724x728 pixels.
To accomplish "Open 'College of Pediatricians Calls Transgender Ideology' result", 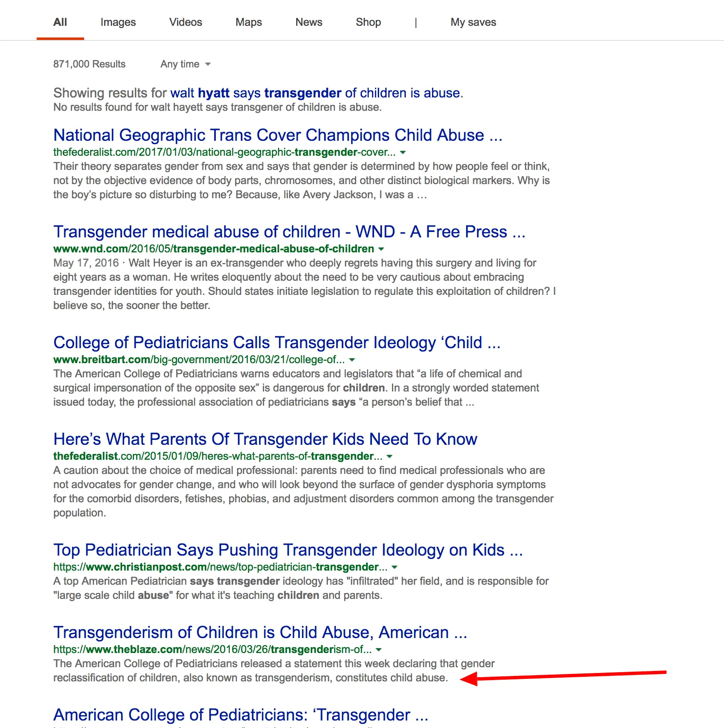I will [277, 343].
